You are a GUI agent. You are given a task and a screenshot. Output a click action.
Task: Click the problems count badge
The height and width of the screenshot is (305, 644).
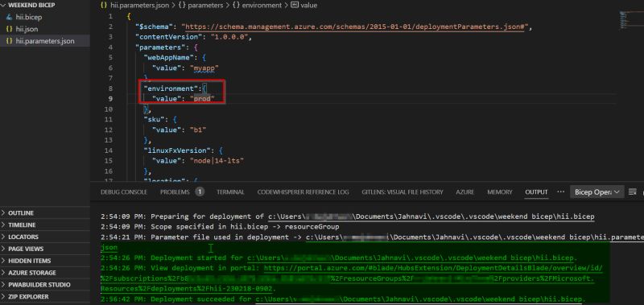tap(200, 192)
